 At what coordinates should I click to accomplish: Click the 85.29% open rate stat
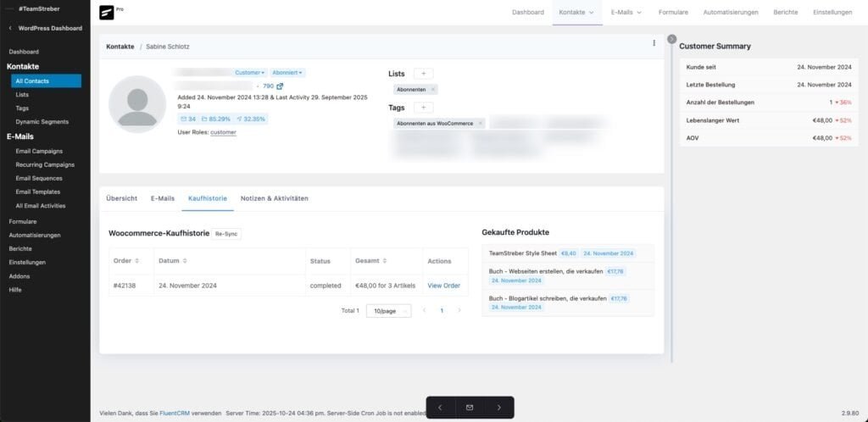[x=216, y=119]
